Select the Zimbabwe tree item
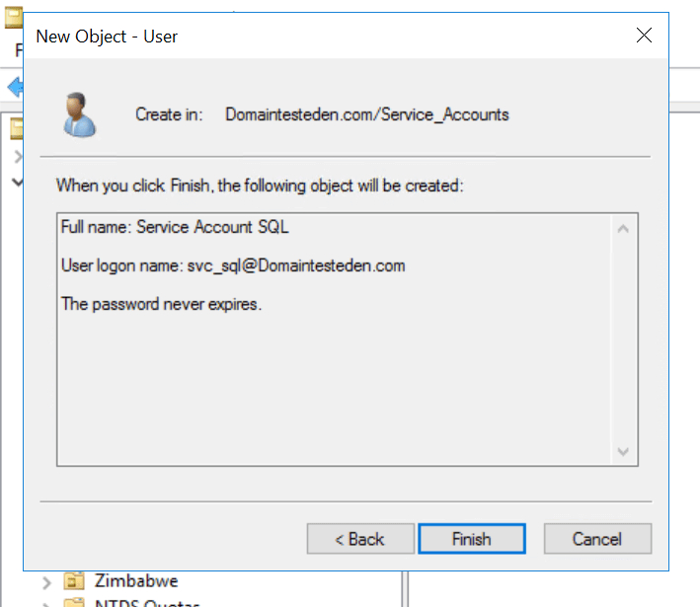700x607 pixels. pos(136,580)
